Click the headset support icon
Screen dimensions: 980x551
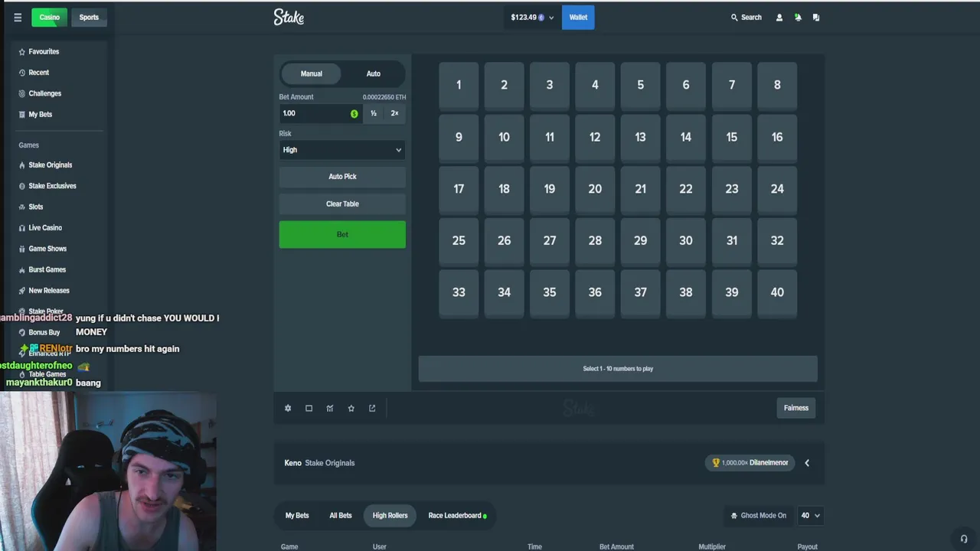(x=964, y=539)
